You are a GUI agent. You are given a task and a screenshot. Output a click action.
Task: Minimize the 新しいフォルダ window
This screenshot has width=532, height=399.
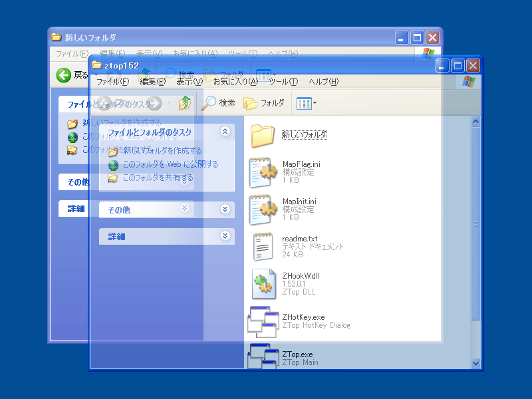click(x=402, y=37)
